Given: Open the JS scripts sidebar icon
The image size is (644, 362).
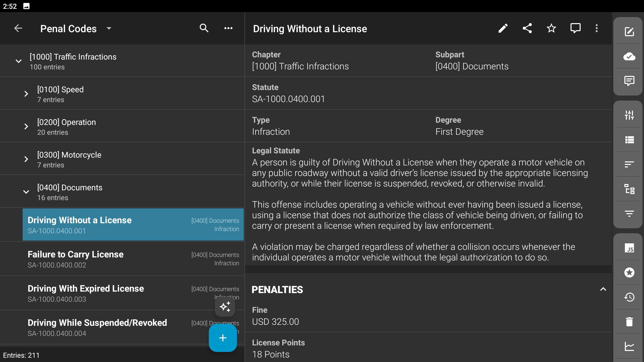Looking at the screenshot, I should pos(629,248).
